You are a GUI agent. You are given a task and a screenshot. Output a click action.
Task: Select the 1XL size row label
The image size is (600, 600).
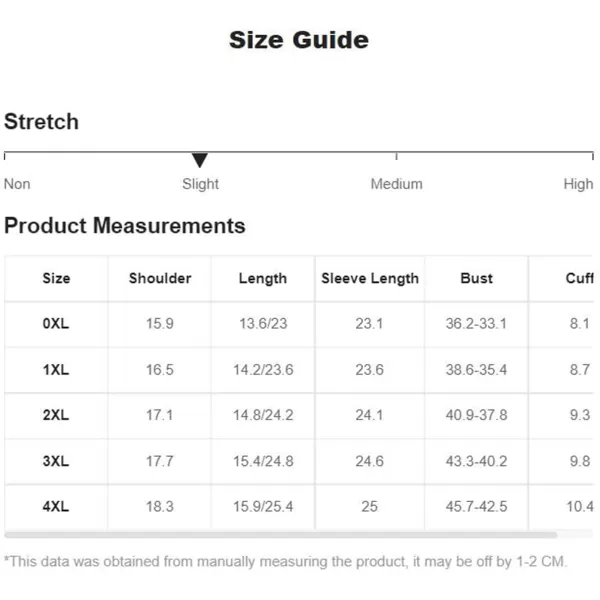(56, 370)
